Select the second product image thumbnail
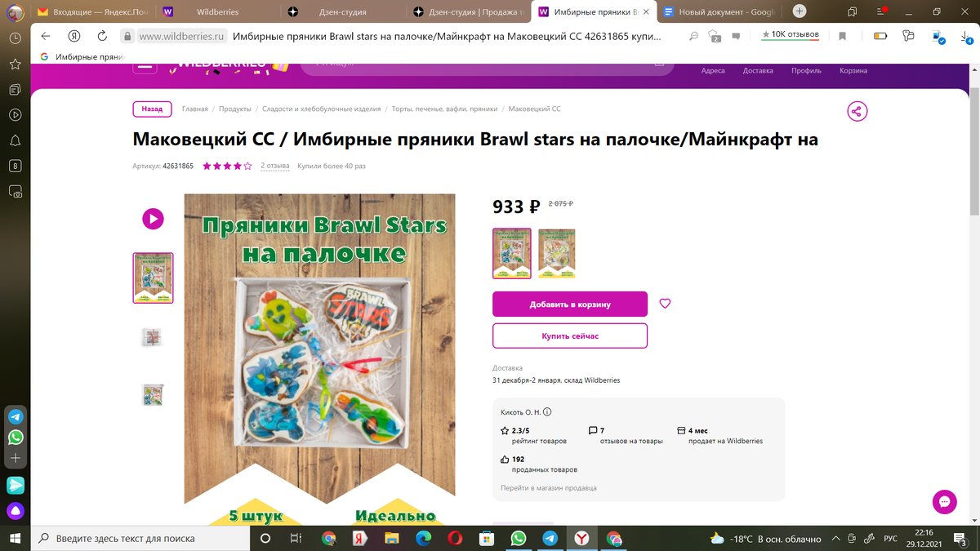This screenshot has width=980, height=551. point(153,336)
